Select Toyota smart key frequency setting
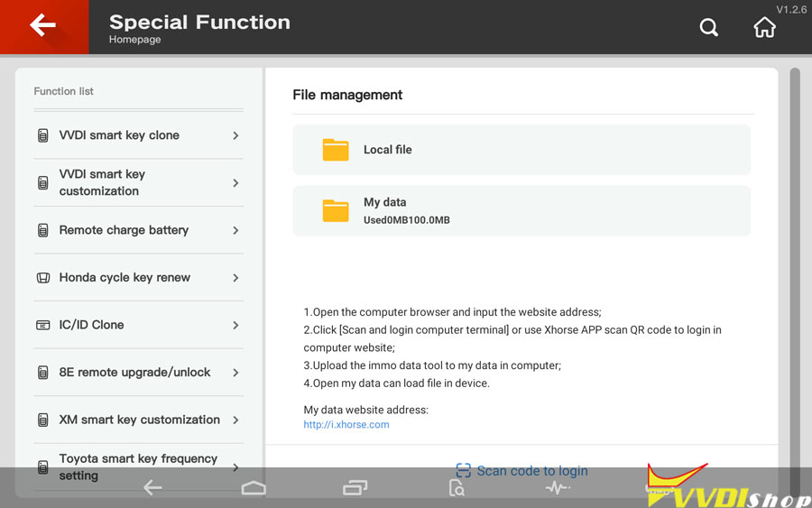 tap(139, 467)
